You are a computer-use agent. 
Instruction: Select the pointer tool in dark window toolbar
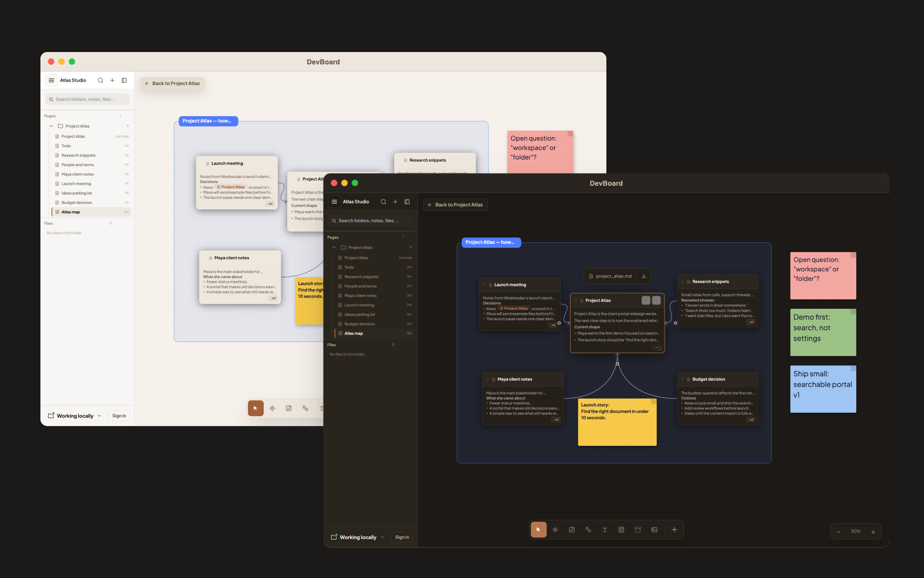pyautogui.click(x=538, y=530)
